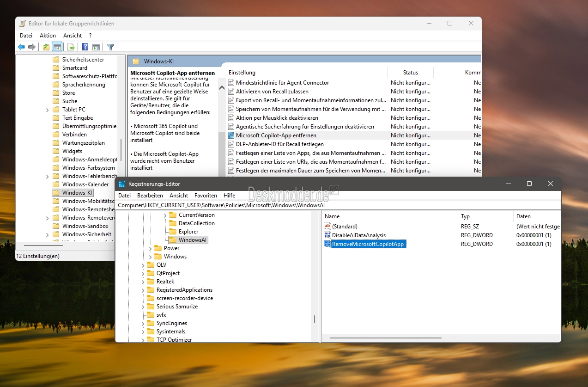Viewport: 588px width, 387px height.
Task: Open Help via the blue question-mark icon
Action: click(85, 47)
